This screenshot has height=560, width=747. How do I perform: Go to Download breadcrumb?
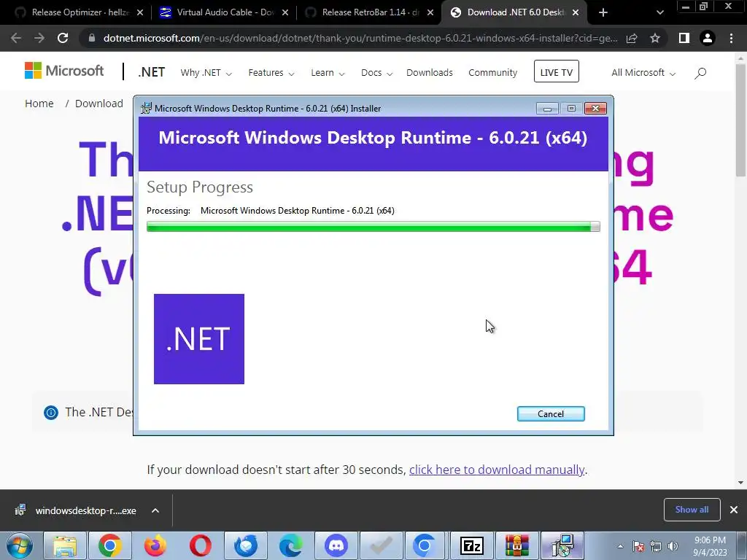click(99, 104)
